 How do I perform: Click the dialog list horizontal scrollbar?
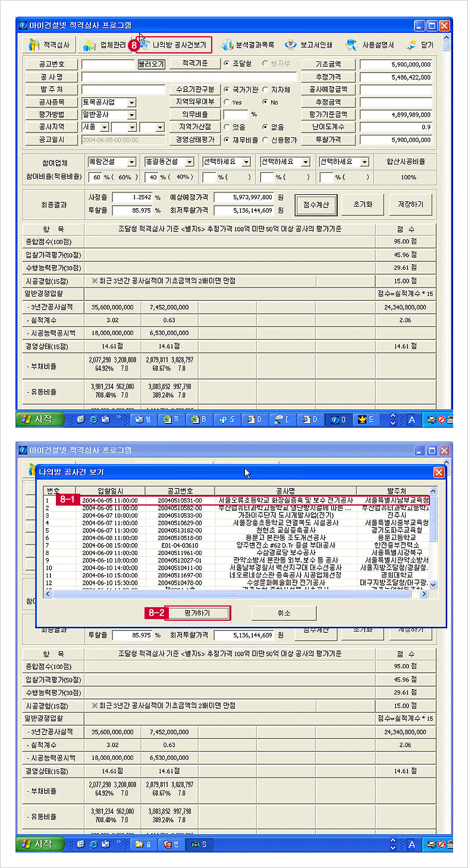point(237,594)
